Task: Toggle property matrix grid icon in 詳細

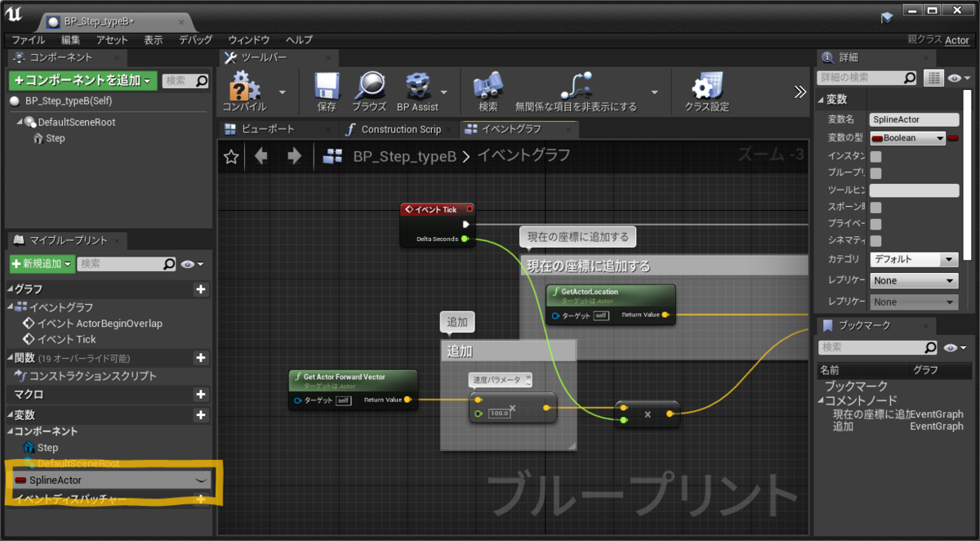Action: (x=933, y=78)
